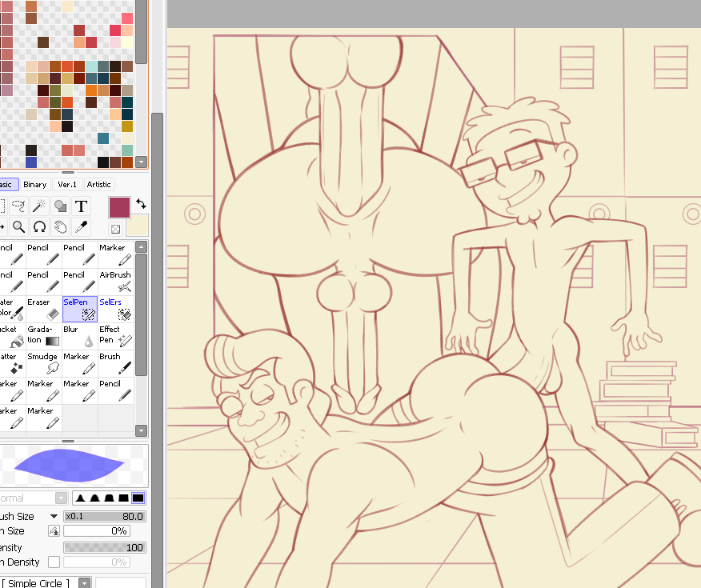The image size is (701, 588).
Task: Switch to the Ver.1 tool tab
Action: pos(67,184)
